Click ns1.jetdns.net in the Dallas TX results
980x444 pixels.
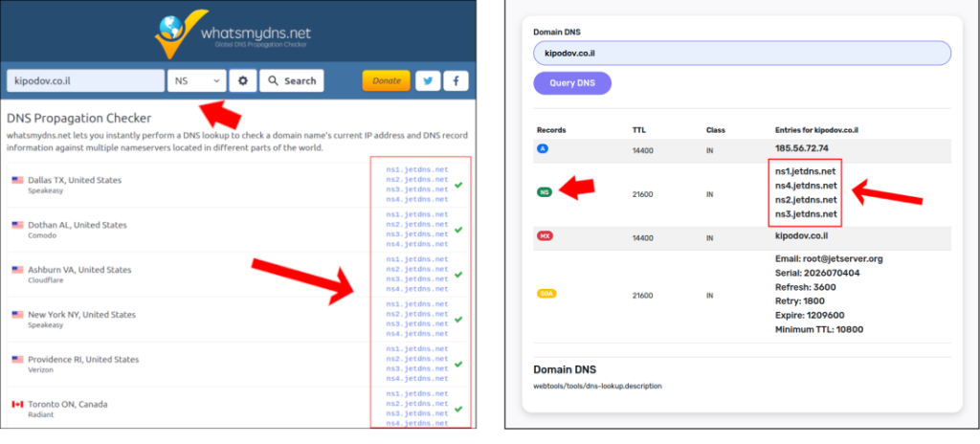coord(417,169)
